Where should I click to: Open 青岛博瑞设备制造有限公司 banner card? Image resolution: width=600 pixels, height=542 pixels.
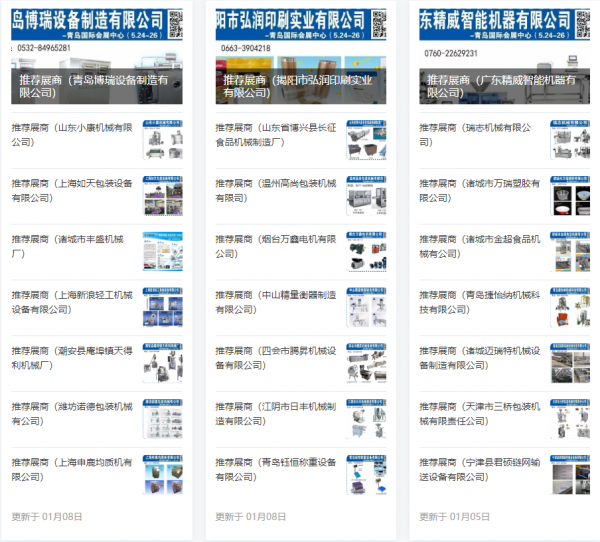[x=97, y=56]
